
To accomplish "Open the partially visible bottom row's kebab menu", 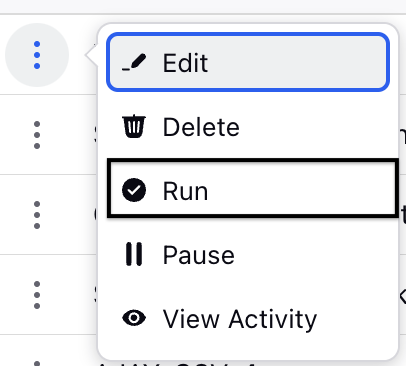I will (37, 363).
